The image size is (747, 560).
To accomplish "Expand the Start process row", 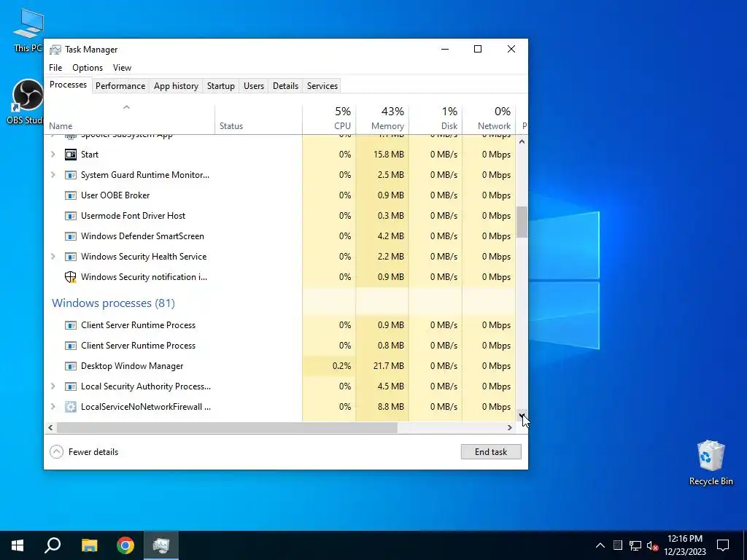I will tap(53, 155).
